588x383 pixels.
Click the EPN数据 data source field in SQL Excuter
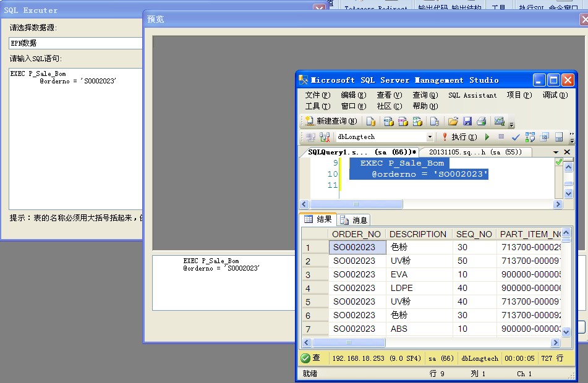pyautogui.click(x=75, y=43)
